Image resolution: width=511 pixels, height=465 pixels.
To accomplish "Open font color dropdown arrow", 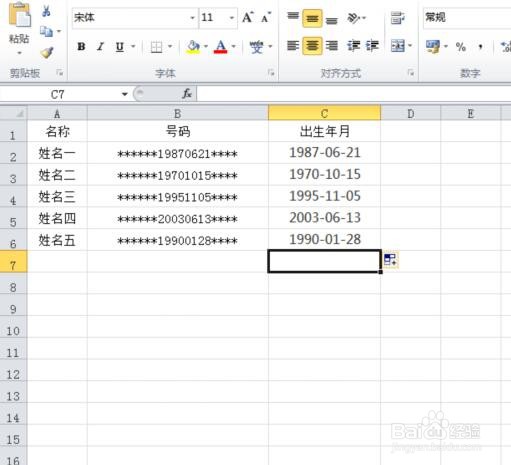I will click(x=234, y=46).
